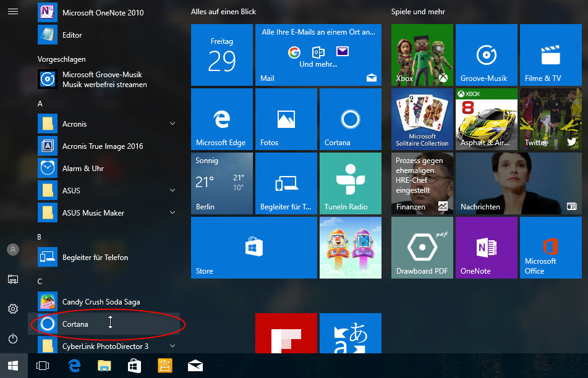This screenshot has height=378, width=588.
Task: Open the Cortana tile
Action: tap(351, 119)
